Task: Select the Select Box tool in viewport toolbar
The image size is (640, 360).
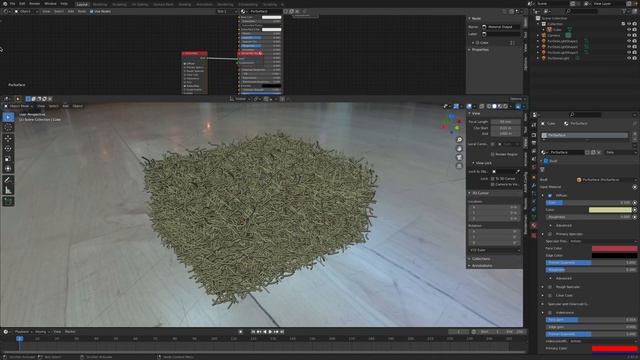Action: tap(8, 118)
